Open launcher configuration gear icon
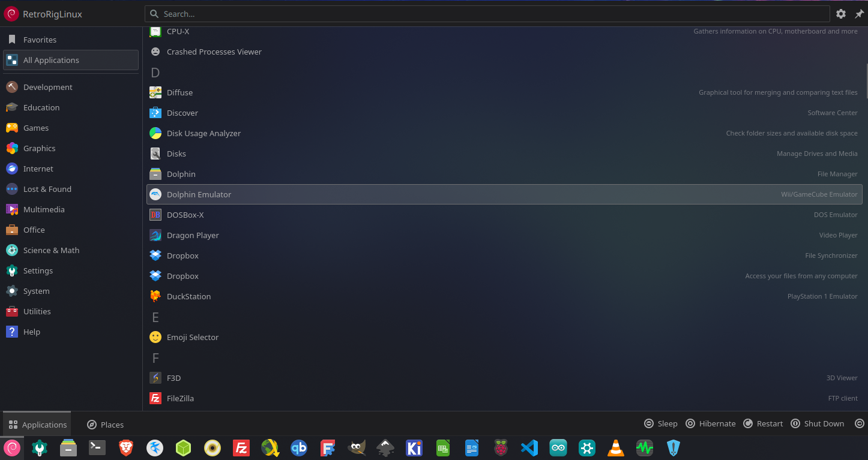Screen dimensions: 868x460 pyautogui.click(x=841, y=14)
